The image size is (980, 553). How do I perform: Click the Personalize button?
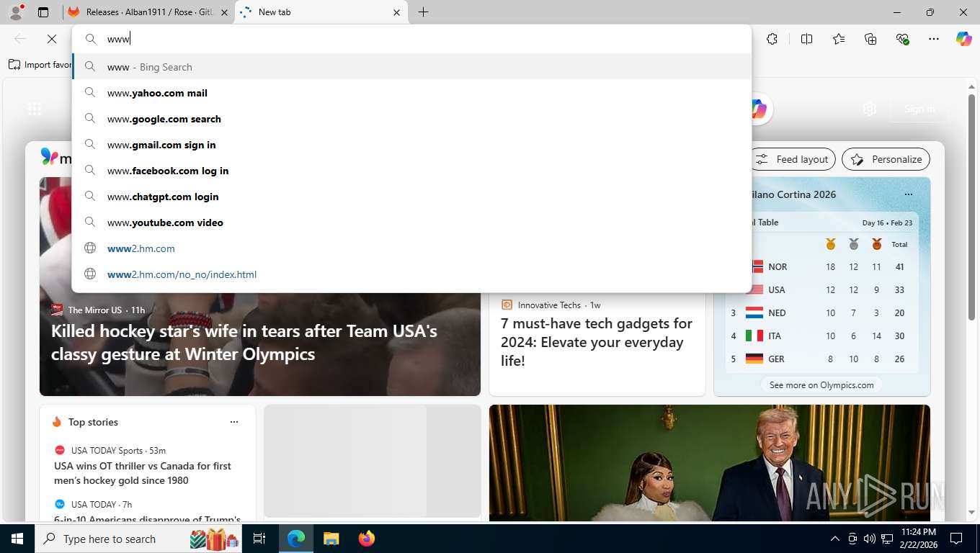pos(886,159)
